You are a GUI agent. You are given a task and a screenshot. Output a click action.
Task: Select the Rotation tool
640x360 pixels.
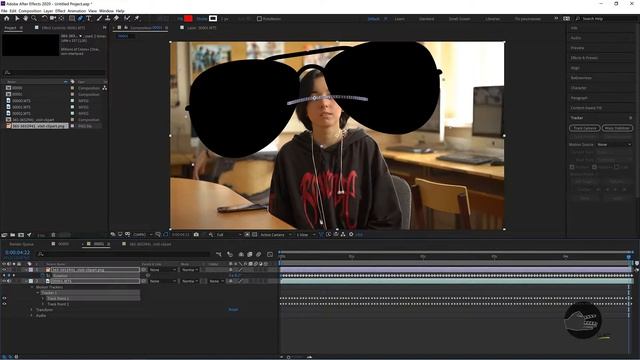click(44, 18)
